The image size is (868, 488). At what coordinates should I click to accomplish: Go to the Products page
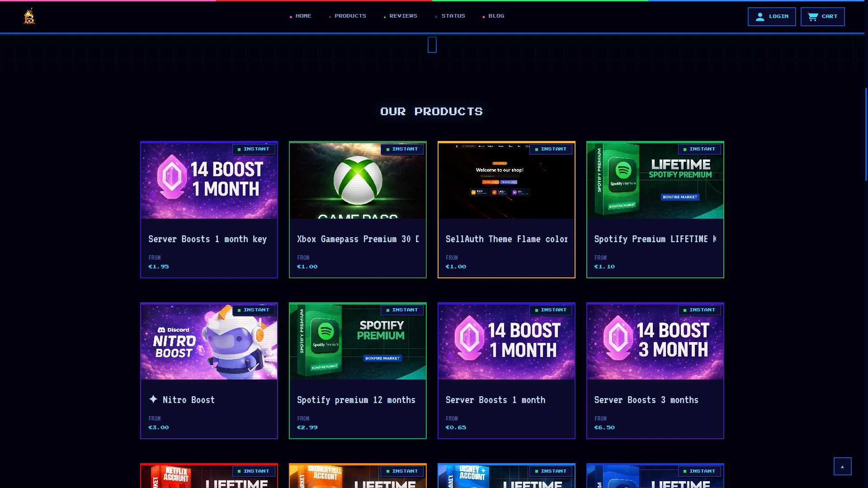coord(347,16)
